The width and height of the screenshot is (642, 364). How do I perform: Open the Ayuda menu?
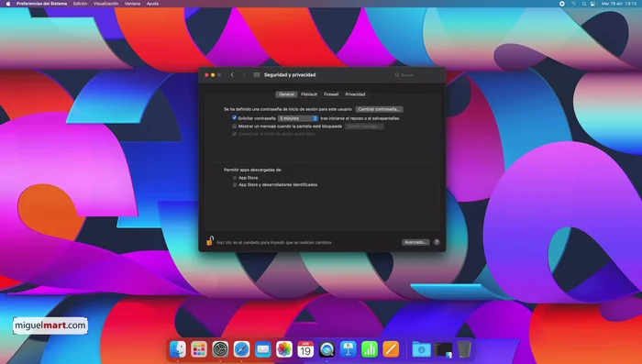point(153,4)
